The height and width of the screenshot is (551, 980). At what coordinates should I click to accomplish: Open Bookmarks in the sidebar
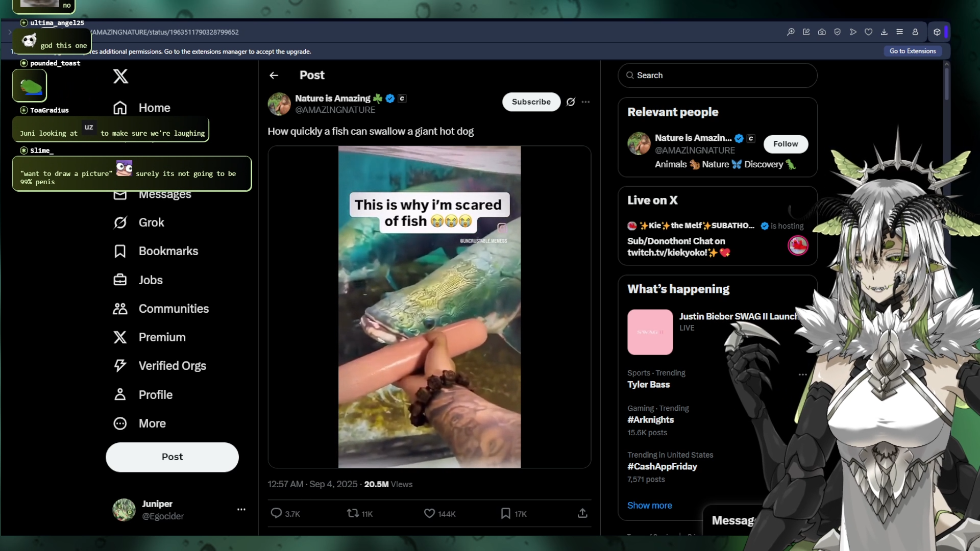pyautogui.click(x=156, y=251)
